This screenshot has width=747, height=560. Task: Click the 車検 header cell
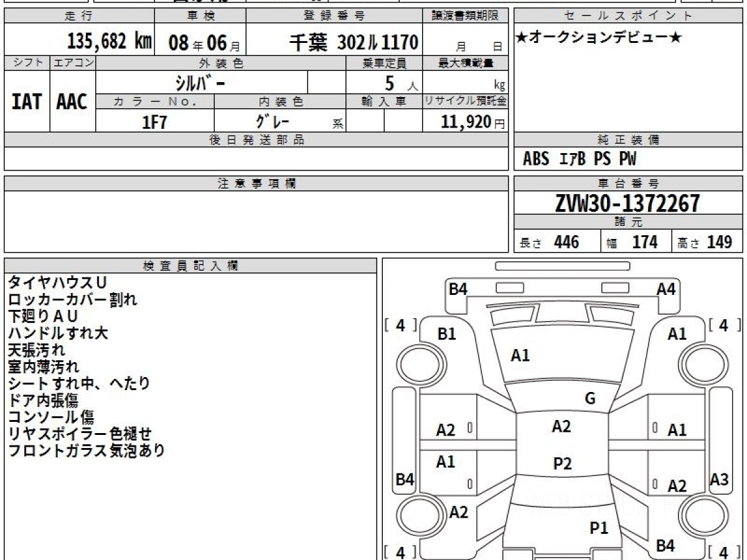pyautogui.click(x=200, y=16)
